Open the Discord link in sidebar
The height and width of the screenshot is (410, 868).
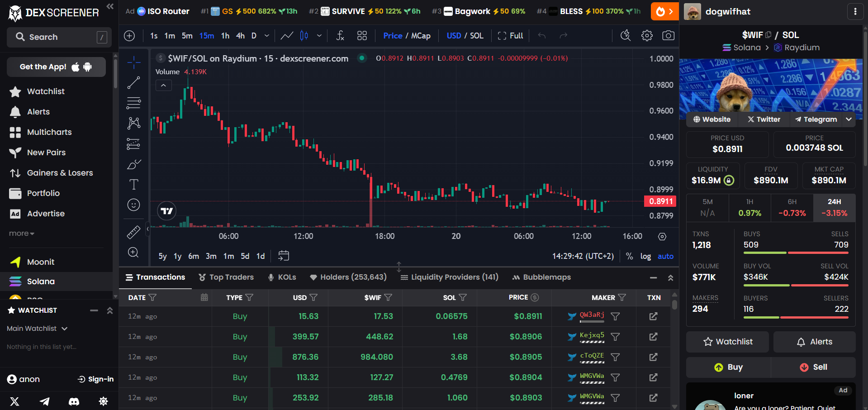(74, 401)
